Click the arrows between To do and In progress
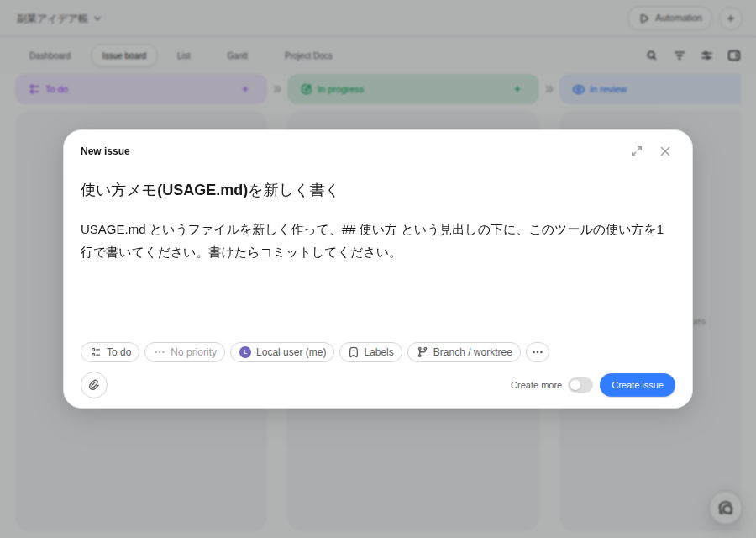This screenshot has width=756, height=538. (276, 89)
